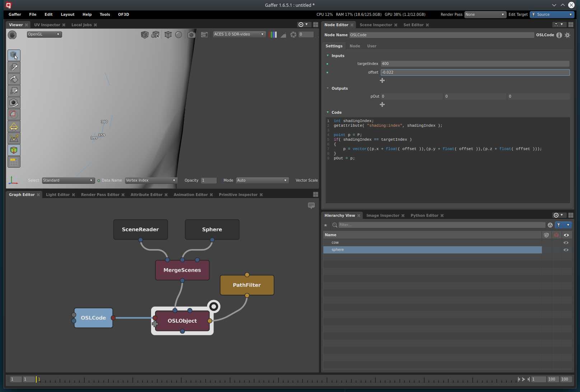Select the PathFilter node
This screenshot has width=580, height=392.
247,285
